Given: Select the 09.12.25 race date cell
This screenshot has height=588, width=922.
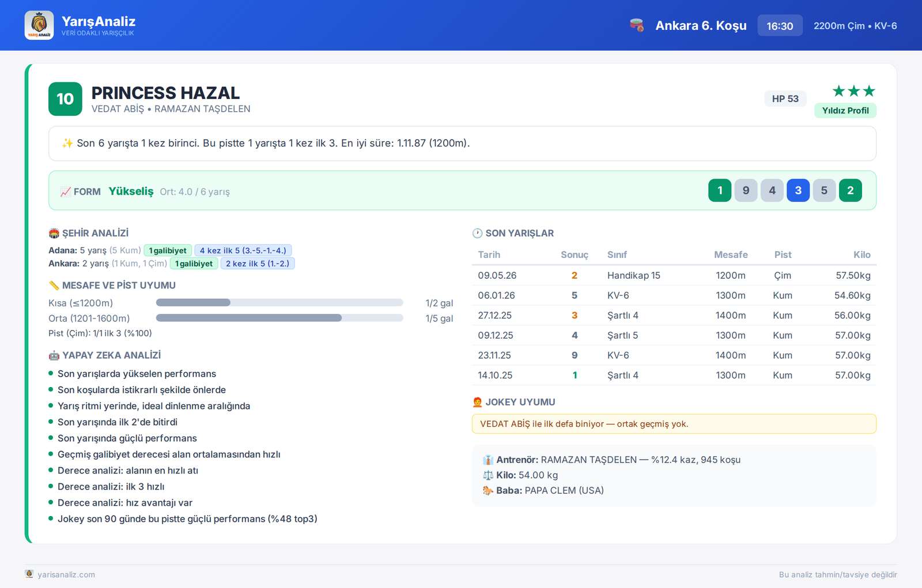Looking at the screenshot, I should [496, 335].
